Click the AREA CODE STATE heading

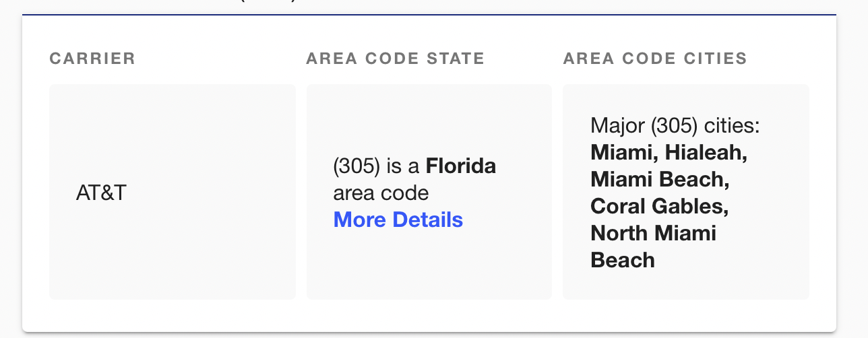point(396,59)
